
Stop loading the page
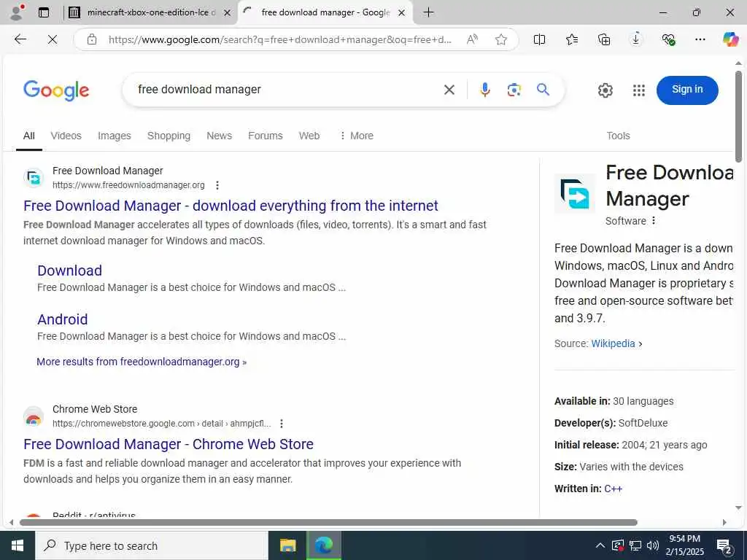53,39
